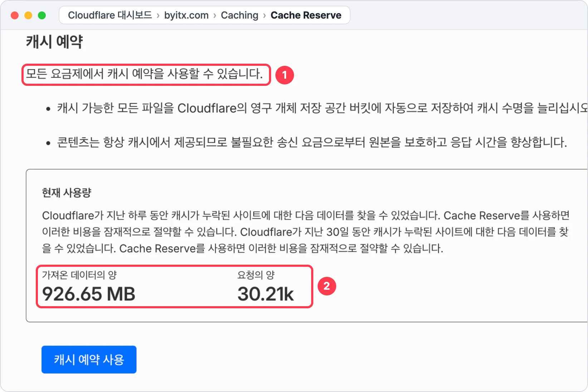The width and height of the screenshot is (588, 392).
Task: Click the 30.21k requests value
Action: pyautogui.click(x=265, y=294)
